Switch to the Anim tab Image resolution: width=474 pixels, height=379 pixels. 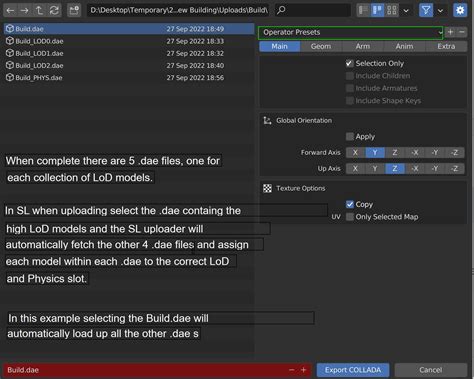(x=404, y=46)
